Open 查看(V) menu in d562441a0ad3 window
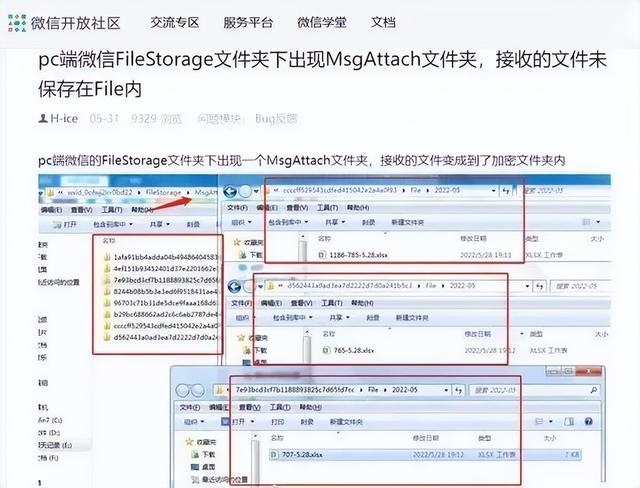 [x=301, y=303]
